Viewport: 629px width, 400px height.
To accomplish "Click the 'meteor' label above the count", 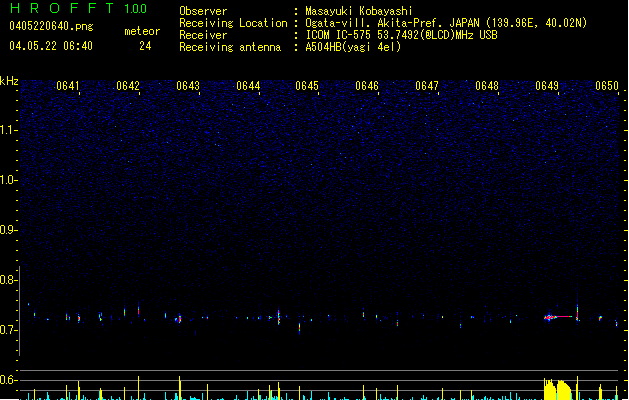I will [x=142, y=31].
